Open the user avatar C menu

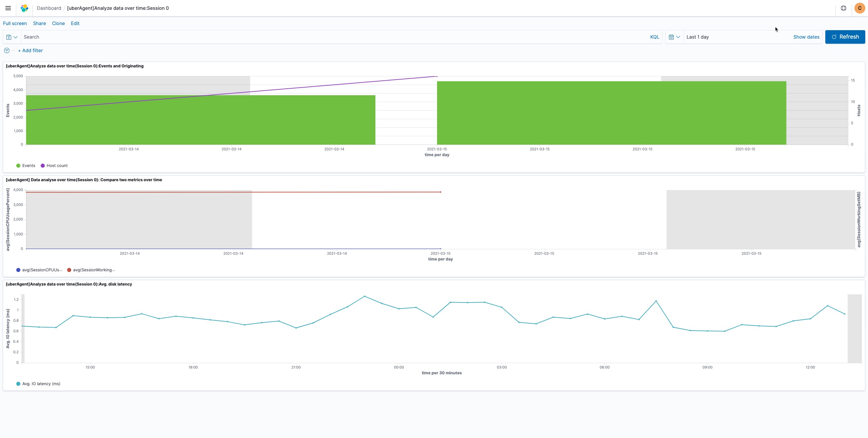(x=860, y=8)
